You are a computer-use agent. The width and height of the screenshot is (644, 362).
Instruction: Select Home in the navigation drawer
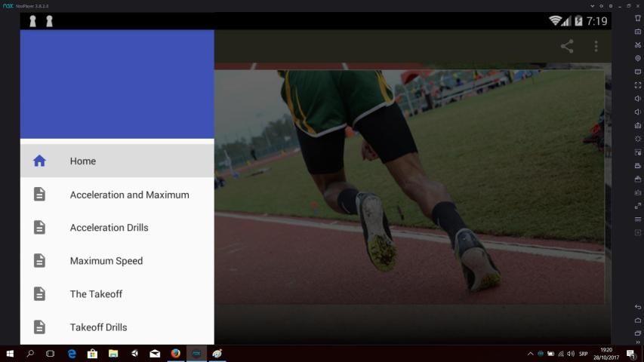[83, 161]
